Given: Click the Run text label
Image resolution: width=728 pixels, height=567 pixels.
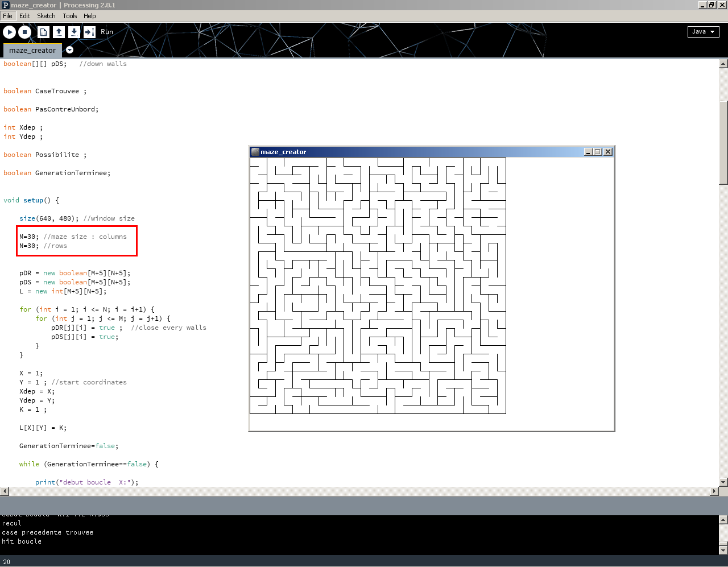Looking at the screenshot, I should click(x=106, y=32).
